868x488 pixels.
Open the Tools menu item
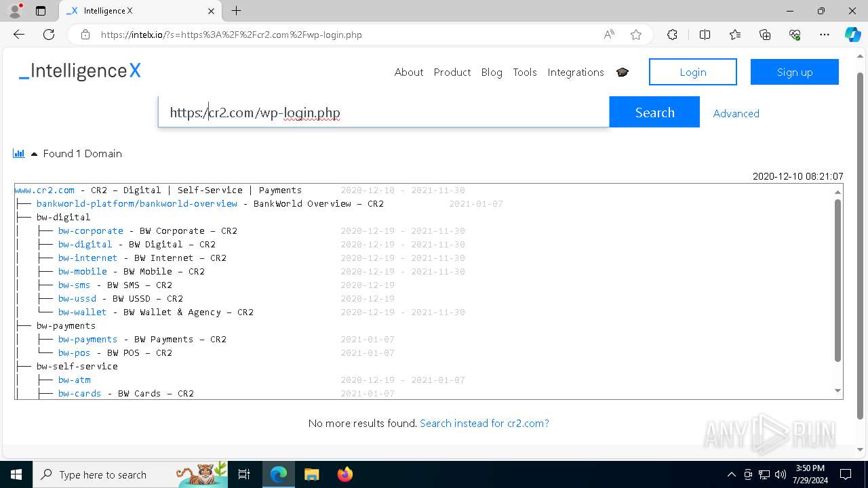(x=525, y=73)
